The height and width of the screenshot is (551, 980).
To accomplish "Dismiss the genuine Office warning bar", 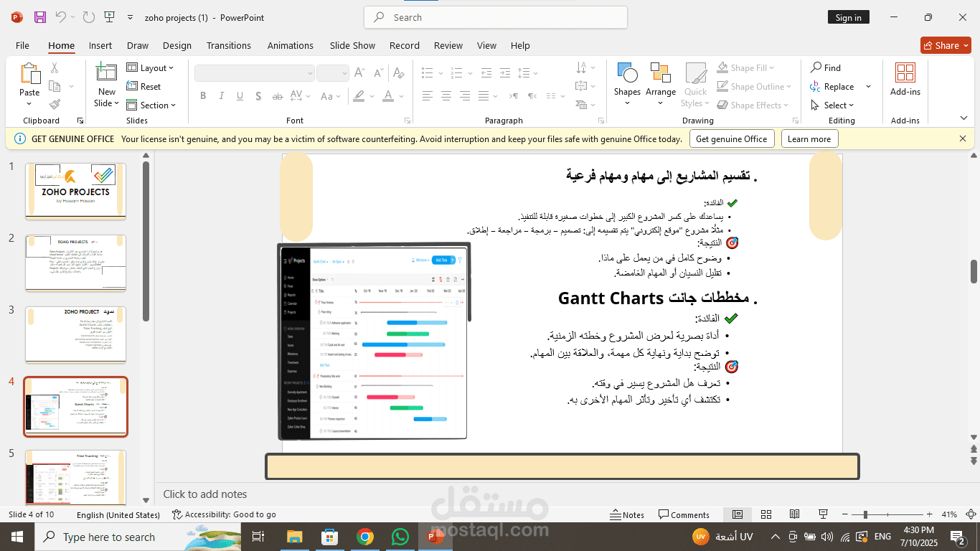I will [x=963, y=138].
